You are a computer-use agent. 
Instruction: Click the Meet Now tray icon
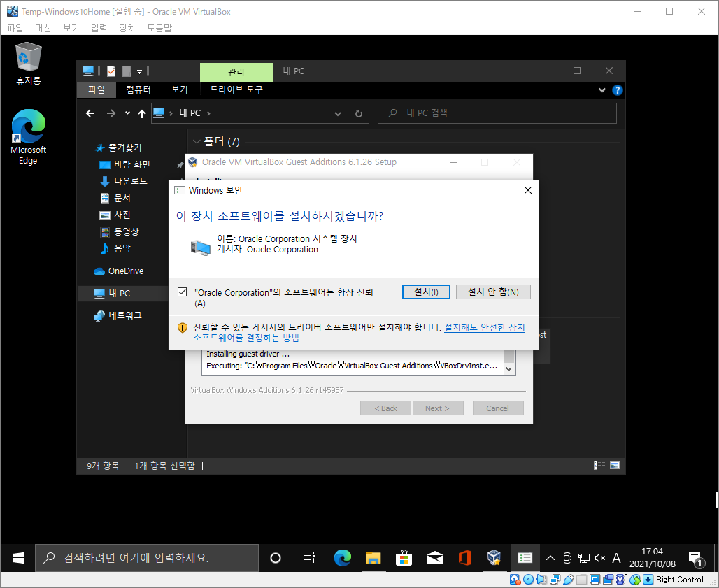(x=567, y=558)
